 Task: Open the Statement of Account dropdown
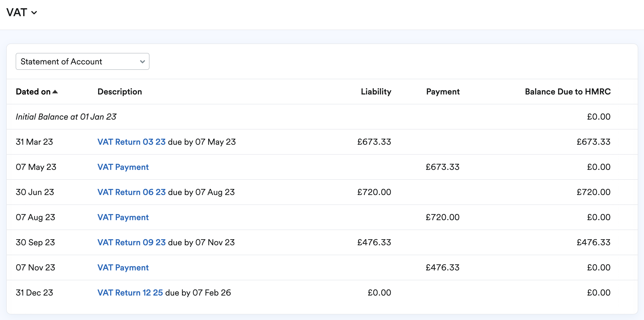click(82, 61)
